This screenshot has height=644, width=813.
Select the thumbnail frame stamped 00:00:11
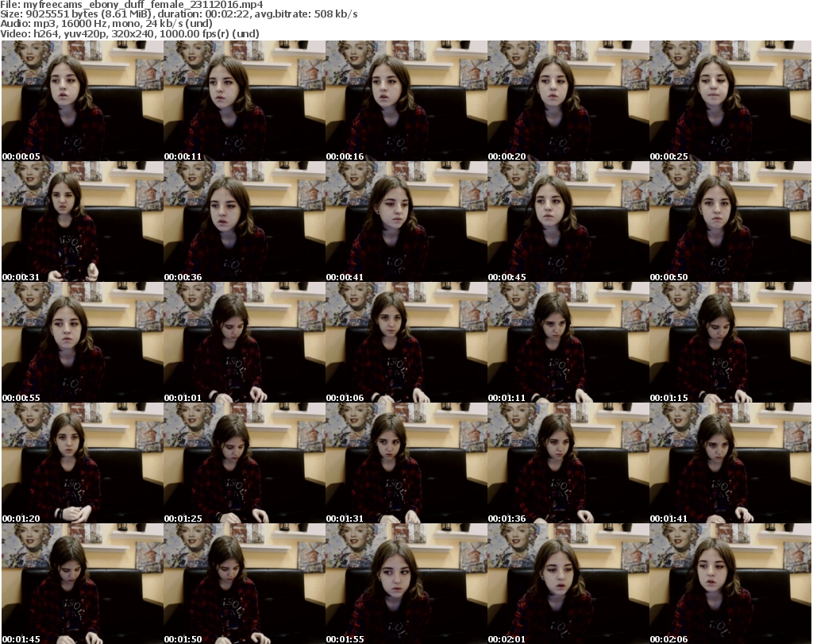click(x=245, y=101)
